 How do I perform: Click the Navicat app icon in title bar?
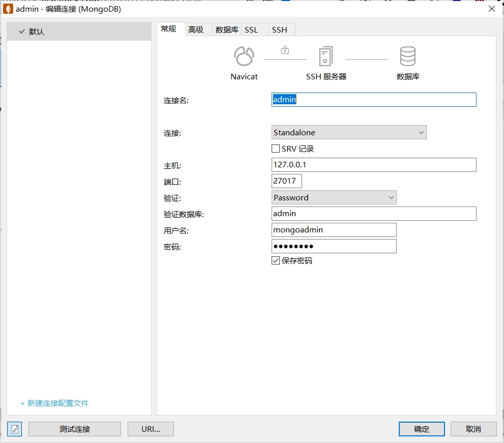(x=8, y=9)
